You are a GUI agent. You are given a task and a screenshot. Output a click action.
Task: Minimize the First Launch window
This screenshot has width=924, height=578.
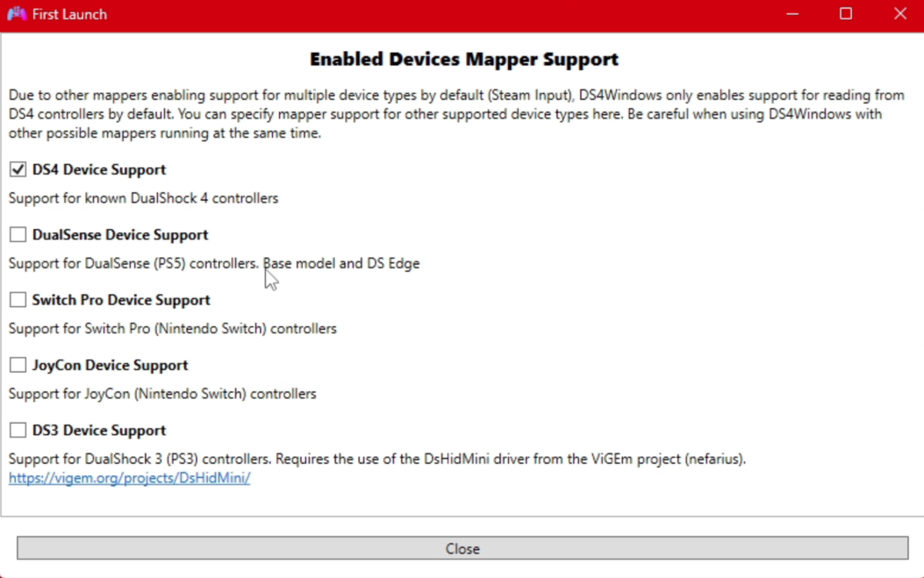pyautogui.click(x=792, y=13)
